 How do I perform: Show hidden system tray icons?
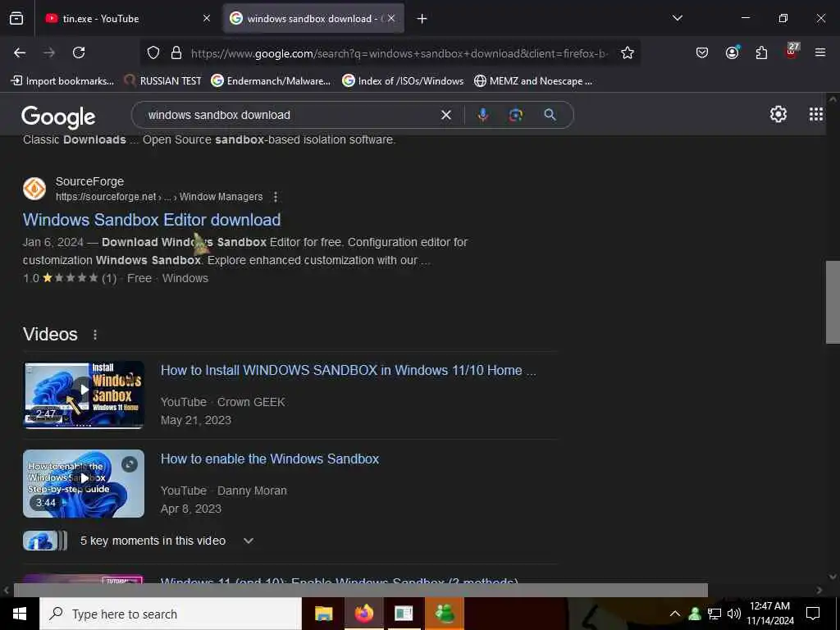(x=675, y=614)
